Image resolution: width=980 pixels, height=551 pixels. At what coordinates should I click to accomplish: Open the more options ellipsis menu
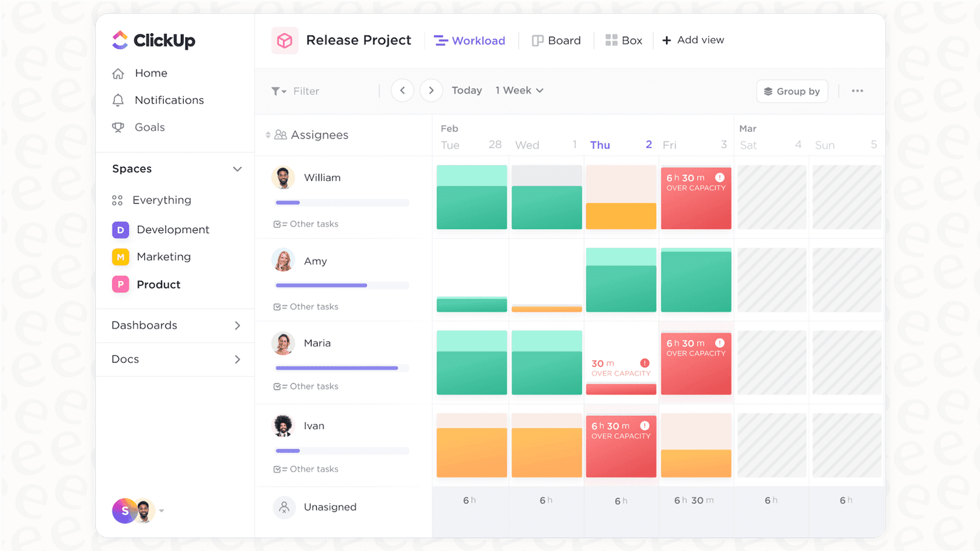857,91
